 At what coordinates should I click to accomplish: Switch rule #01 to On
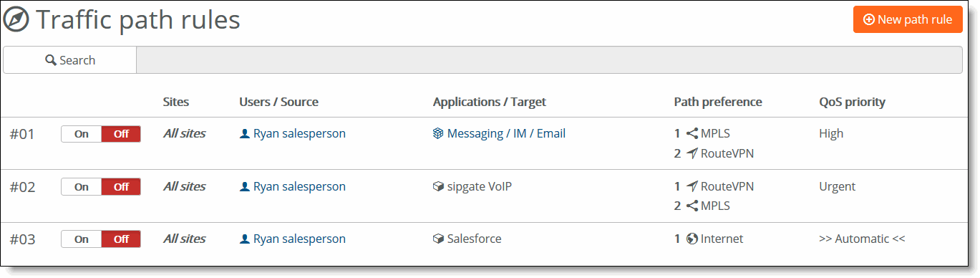tap(82, 134)
